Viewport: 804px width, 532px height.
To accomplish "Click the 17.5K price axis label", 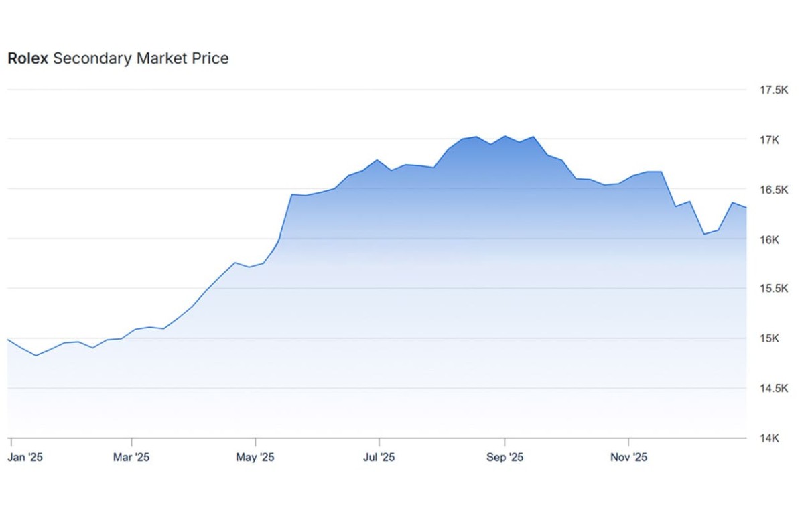I will [773, 90].
